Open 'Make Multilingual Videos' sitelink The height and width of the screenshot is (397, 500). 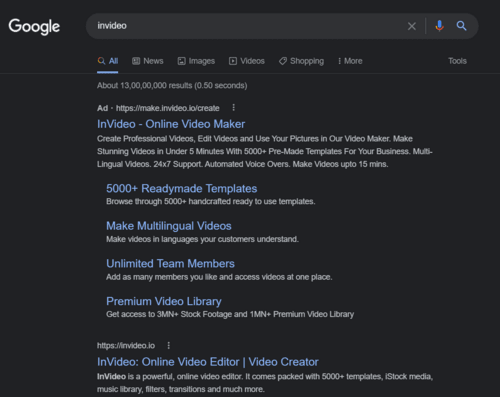coord(169,226)
